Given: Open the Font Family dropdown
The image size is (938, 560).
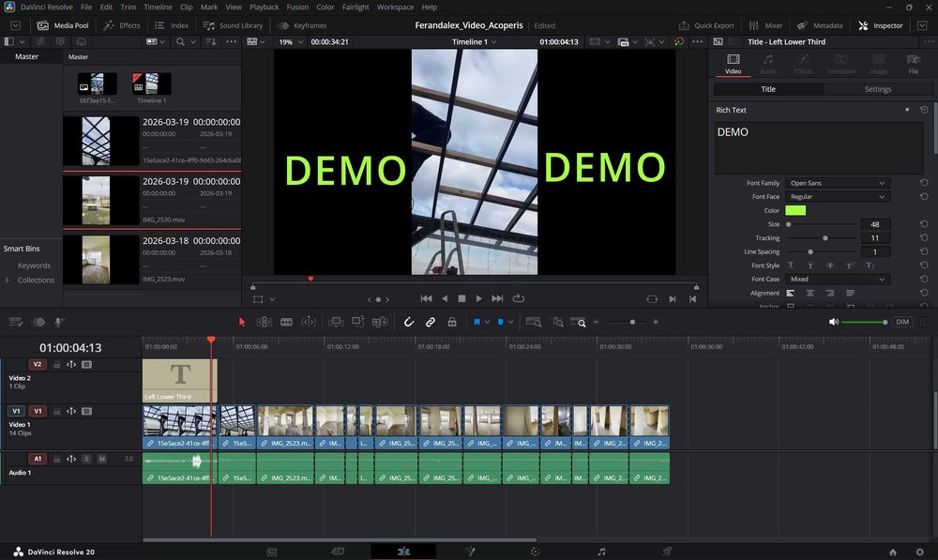Looking at the screenshot, I should (837, 183).
